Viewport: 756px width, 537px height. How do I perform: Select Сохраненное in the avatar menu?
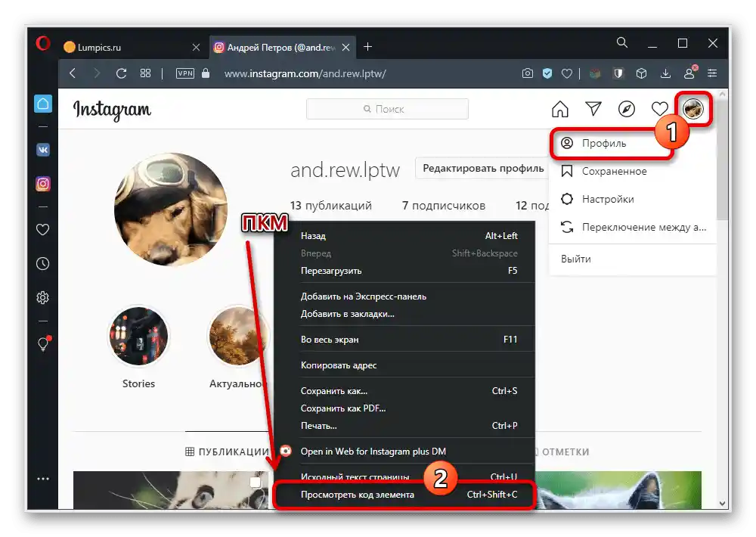coord(631,171)
